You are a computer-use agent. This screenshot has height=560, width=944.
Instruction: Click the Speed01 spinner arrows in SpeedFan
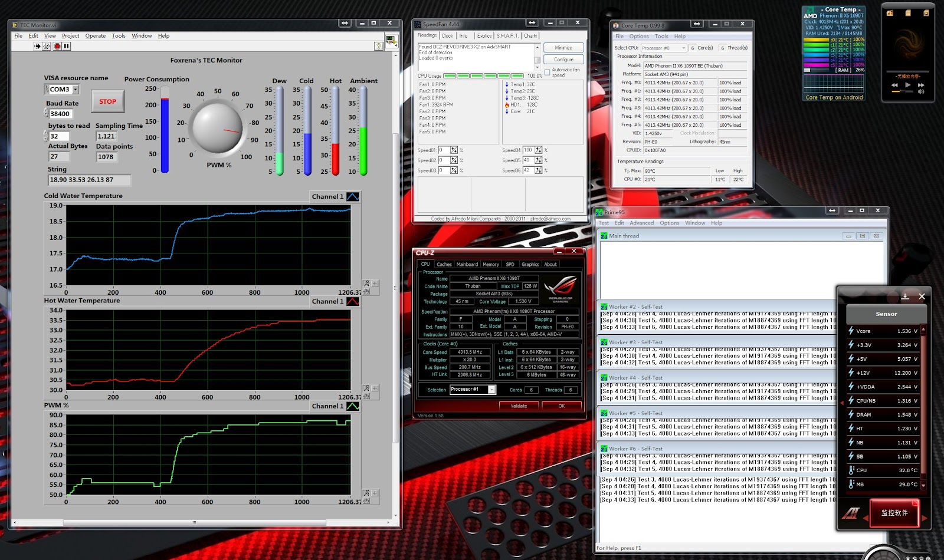[x=454, y=150]
